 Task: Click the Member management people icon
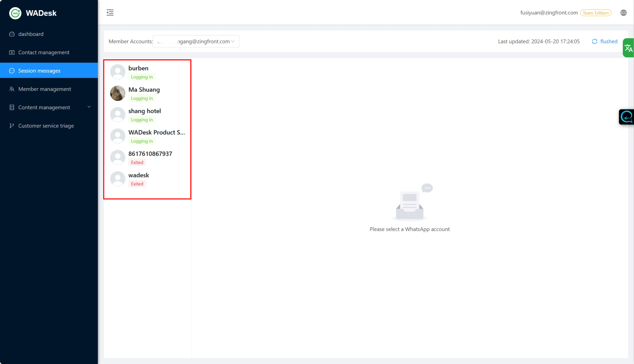pyautogui.click(x=11, y=89)
